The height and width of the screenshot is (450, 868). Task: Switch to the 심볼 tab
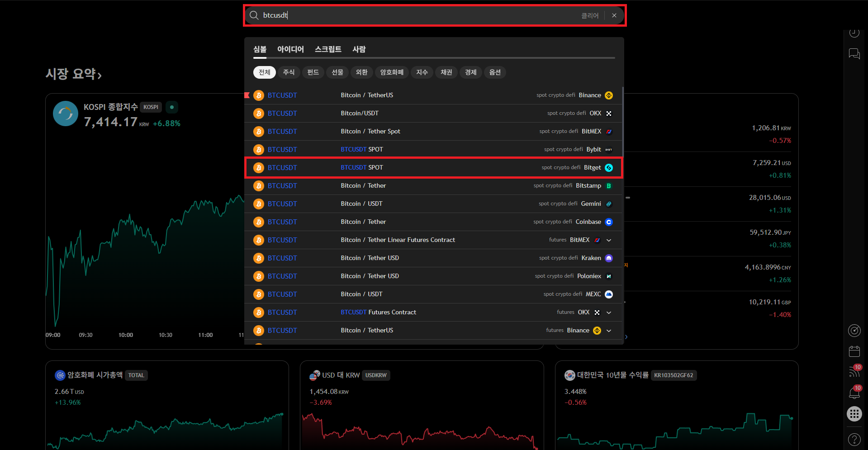260,49
